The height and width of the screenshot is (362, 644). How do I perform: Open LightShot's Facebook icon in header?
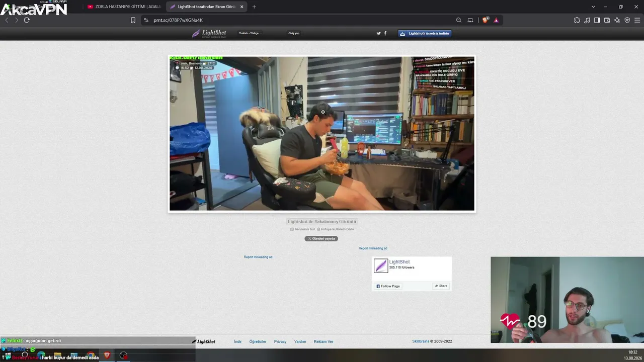tap(385, 33)
